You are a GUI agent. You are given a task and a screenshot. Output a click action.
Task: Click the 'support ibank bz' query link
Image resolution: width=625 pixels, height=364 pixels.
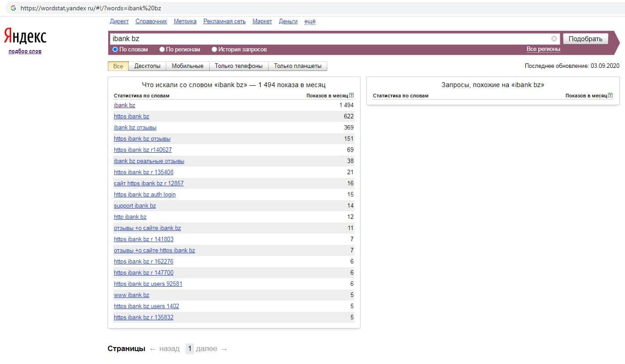[x=135, y=206]
